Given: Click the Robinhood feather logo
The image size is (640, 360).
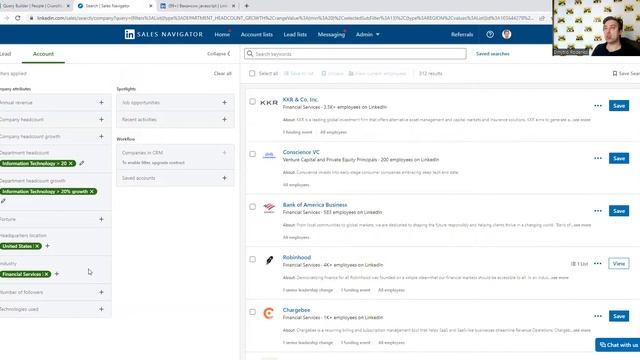Looking at the screenshot, I should coord(269,260).
